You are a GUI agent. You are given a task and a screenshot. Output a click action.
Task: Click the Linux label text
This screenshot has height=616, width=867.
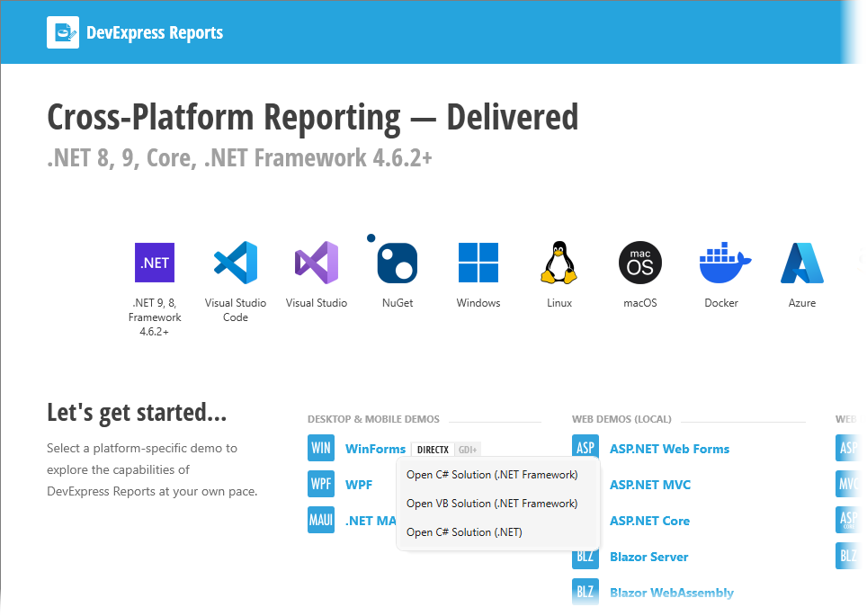coord(559,303)
